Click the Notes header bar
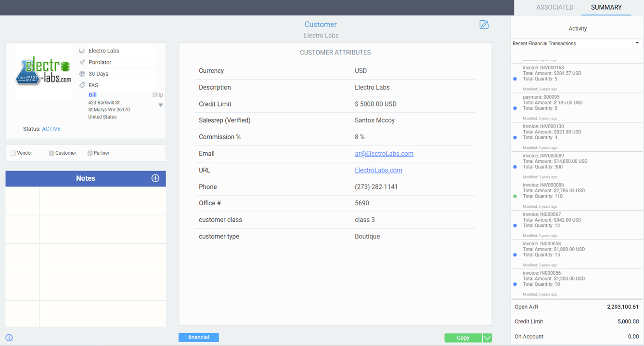The image size is (644, 346). pos(86,178)
